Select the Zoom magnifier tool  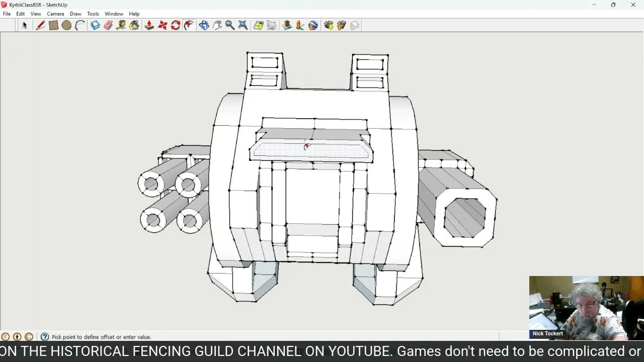230,25
